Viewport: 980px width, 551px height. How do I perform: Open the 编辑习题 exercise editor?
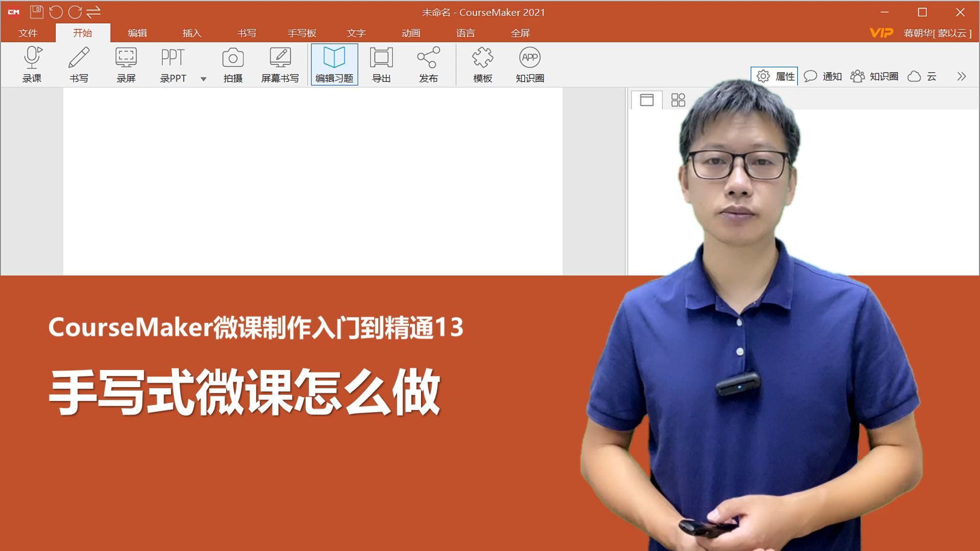pyautogui.click(x=334, y=64)
